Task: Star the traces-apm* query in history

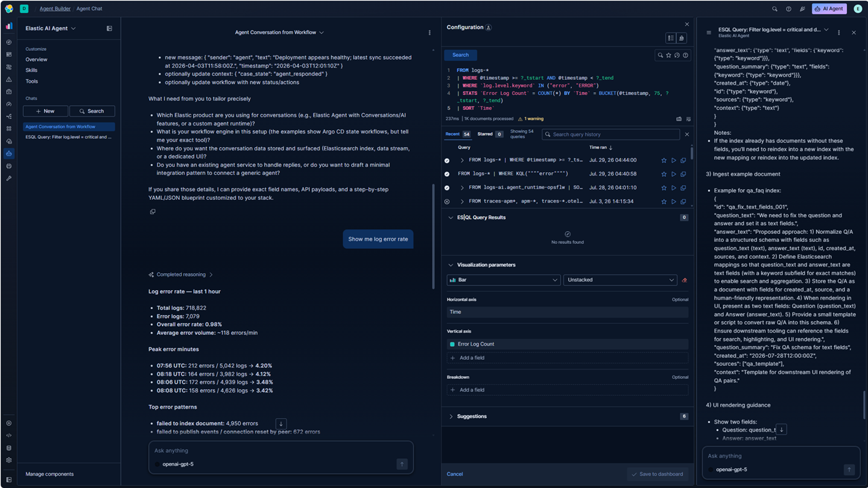Action: click(664, 201)
